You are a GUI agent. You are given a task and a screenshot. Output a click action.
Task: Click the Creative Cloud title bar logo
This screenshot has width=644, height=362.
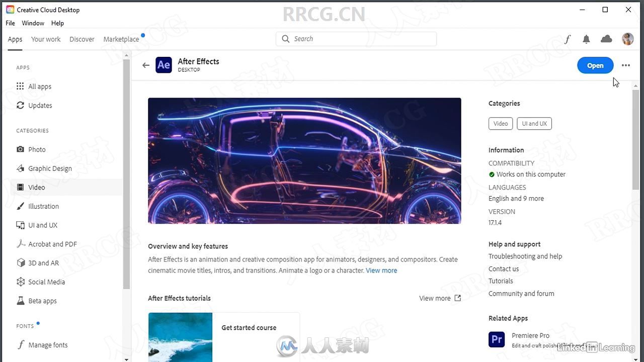click(x=10, y=10)
